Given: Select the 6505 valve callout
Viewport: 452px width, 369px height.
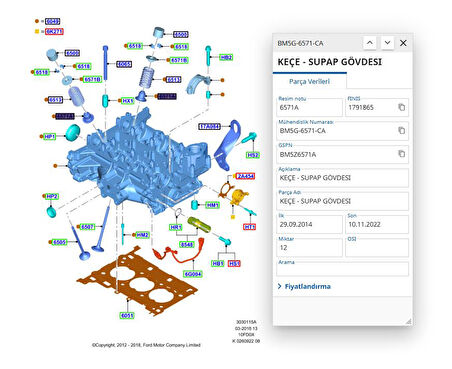Looking at the screenshot, I should click(x=59, y=242).
